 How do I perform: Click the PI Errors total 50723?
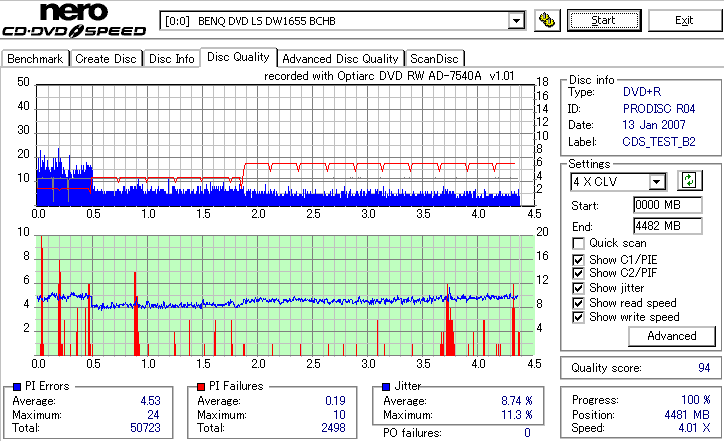[145, 428]
